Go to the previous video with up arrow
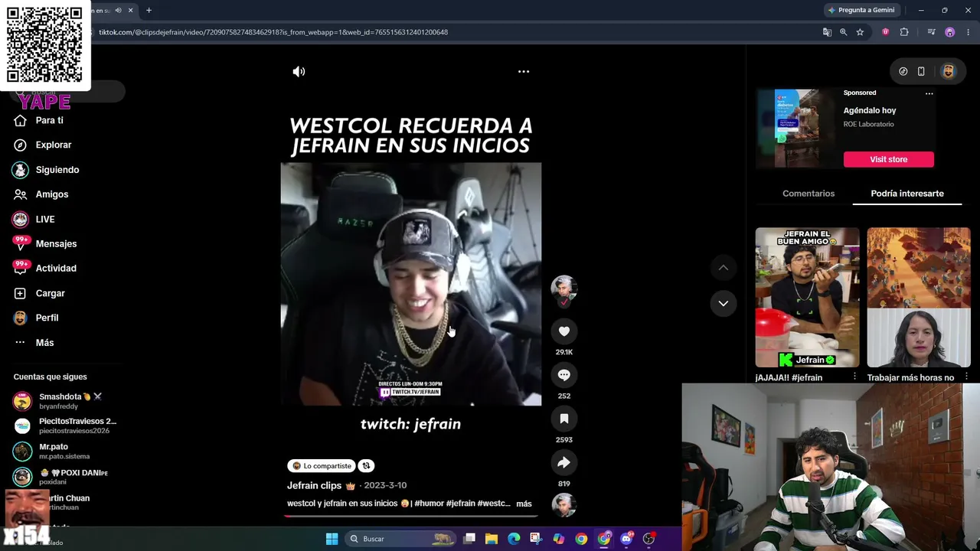The width and height of the screenshot is (980, 551). click(x=723, y=268)
